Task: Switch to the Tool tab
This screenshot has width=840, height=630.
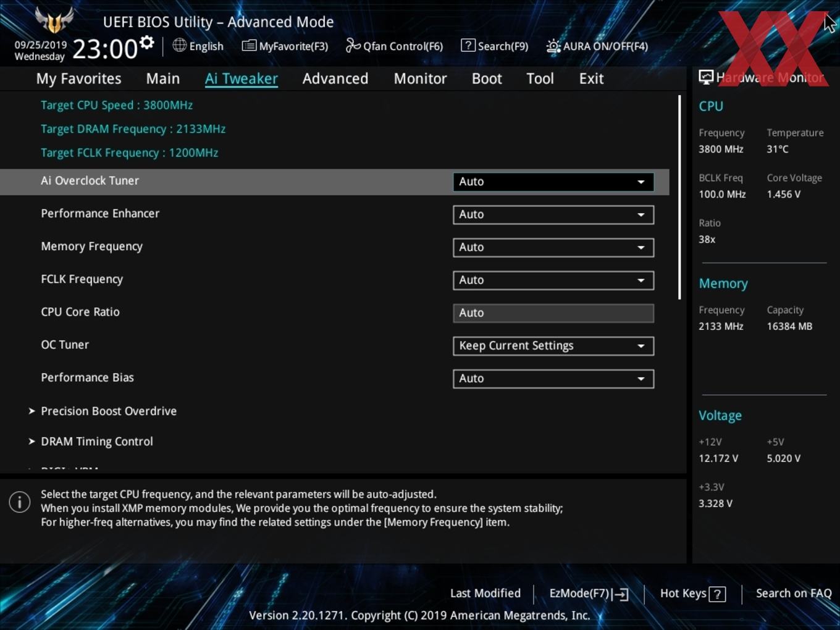Action: click(540, 78)
